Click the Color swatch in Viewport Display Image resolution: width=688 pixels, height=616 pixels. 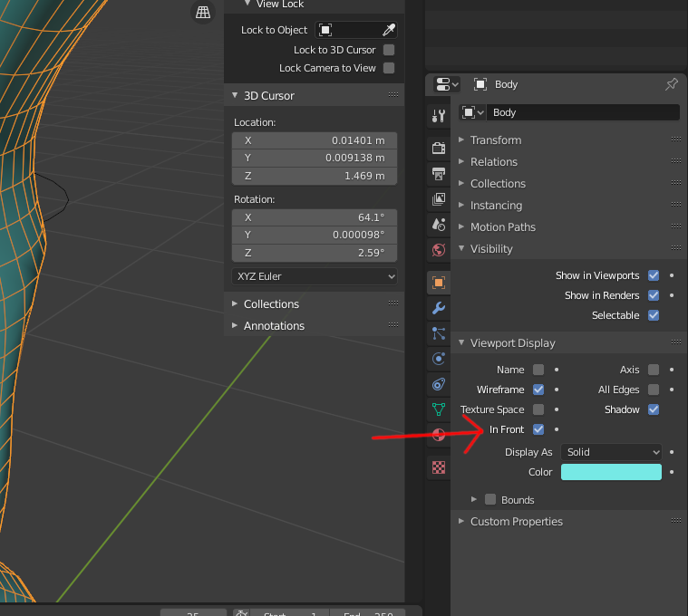[x=611, y=472]
